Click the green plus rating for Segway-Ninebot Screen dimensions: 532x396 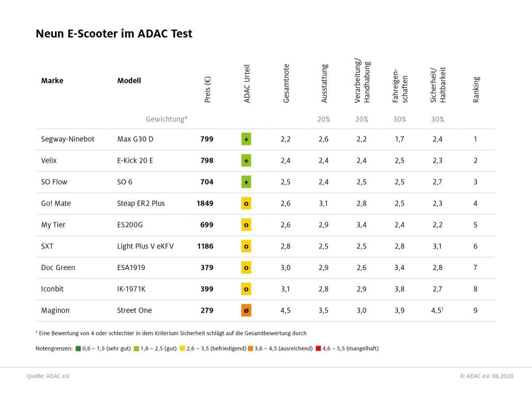[x=246, y=139]
